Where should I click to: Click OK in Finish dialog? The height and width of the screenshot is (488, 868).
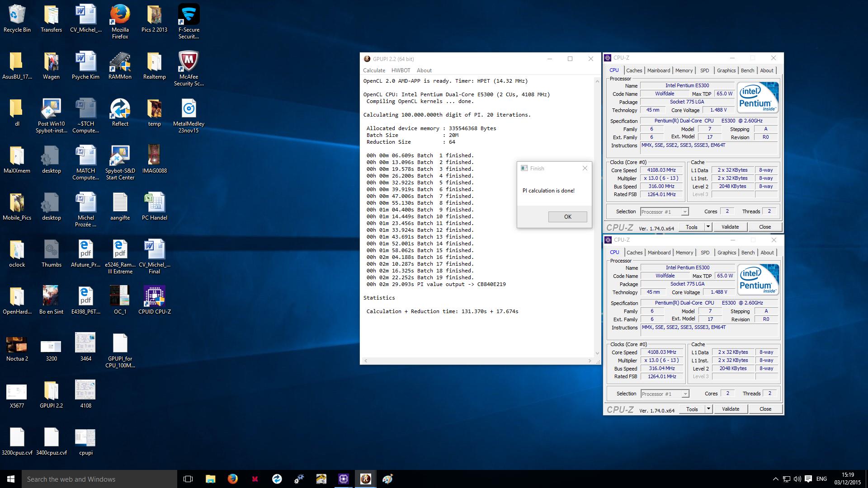click(x=568, y=217)
